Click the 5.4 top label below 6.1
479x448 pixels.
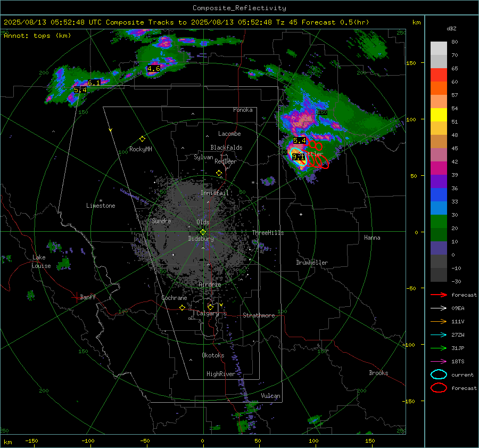[x=80, y=90]
